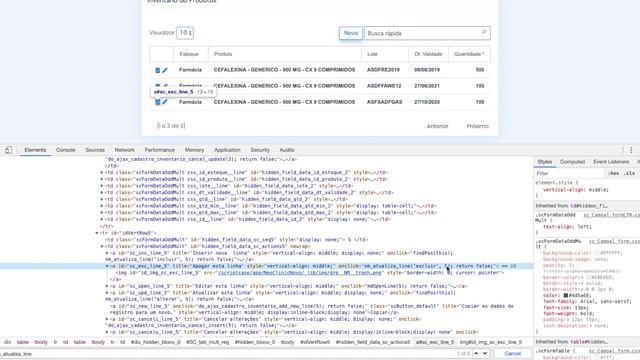Click the trash icon in the ASFSADFGAS row

(x=158, y=102)
